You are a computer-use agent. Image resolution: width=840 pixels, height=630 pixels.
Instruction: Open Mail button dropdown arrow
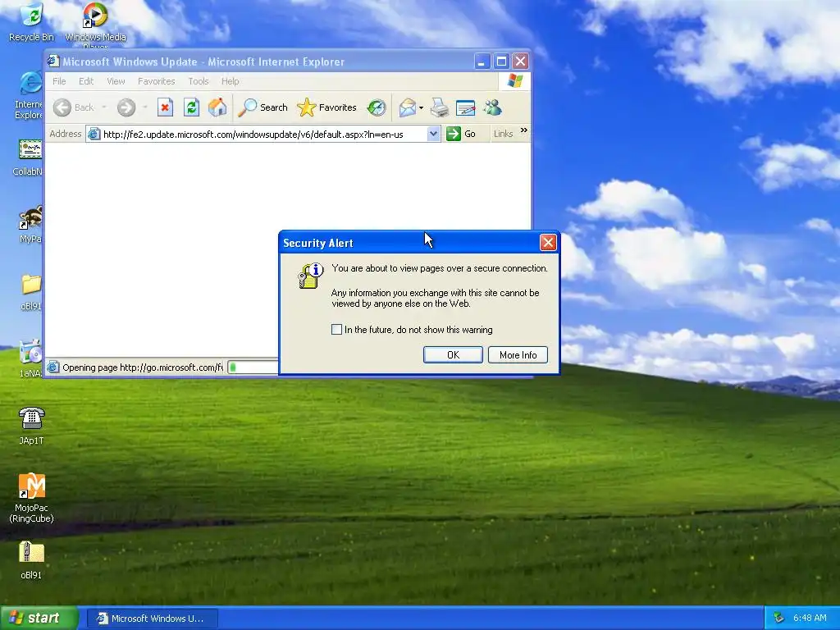tap(421, 107)
